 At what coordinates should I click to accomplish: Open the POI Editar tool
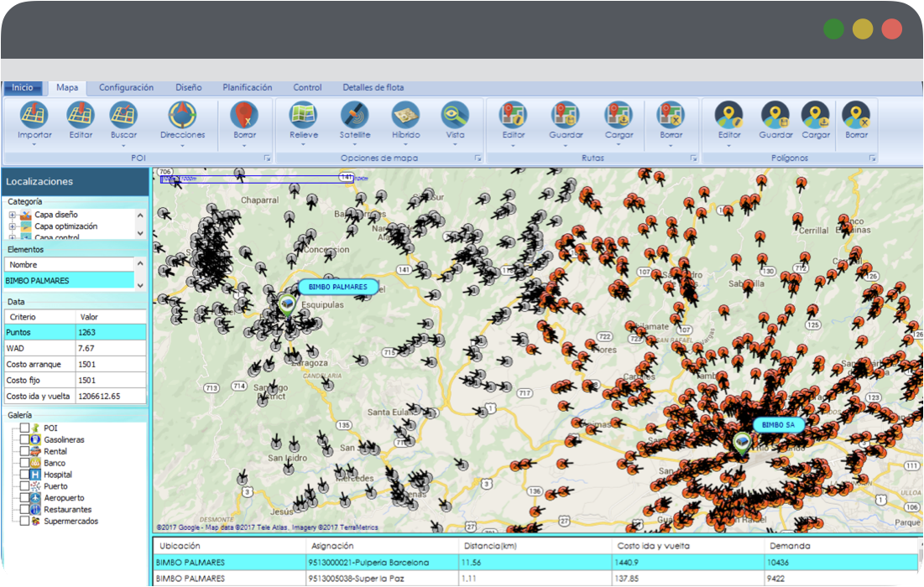pyautogui.click(x=80, y=116)
